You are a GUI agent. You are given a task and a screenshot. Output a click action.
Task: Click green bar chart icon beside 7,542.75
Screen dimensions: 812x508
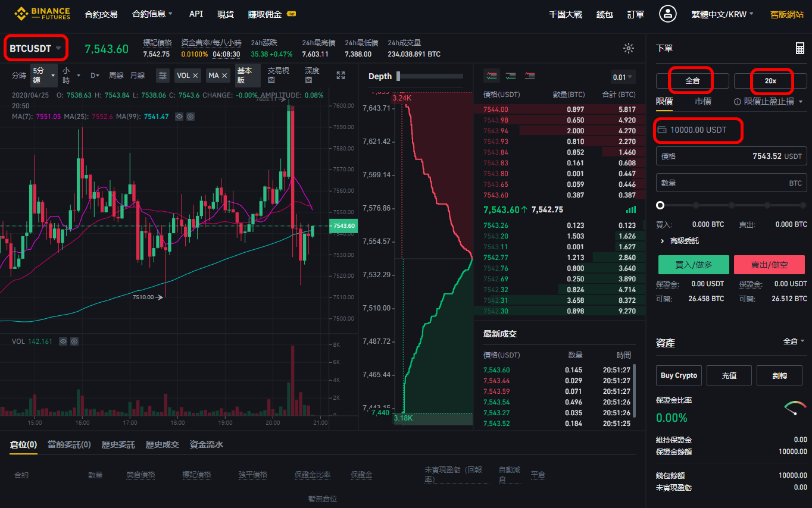(631, 210)
